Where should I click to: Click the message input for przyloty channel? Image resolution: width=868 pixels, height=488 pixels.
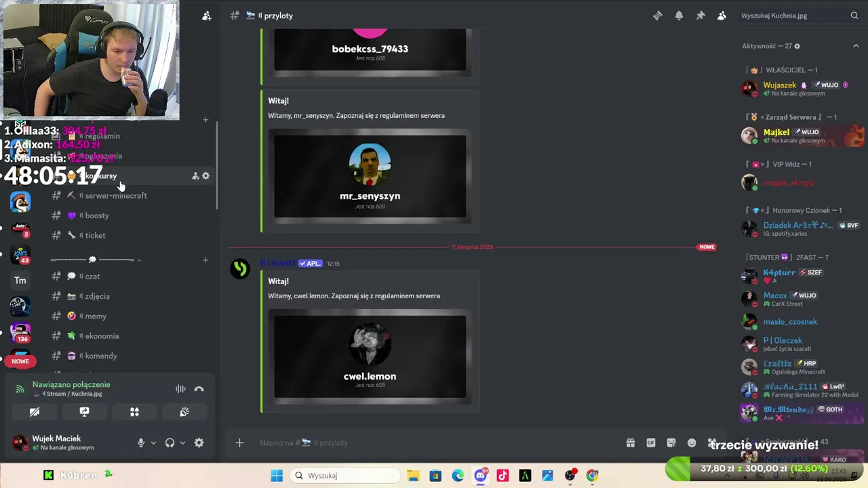coord(434,443)
